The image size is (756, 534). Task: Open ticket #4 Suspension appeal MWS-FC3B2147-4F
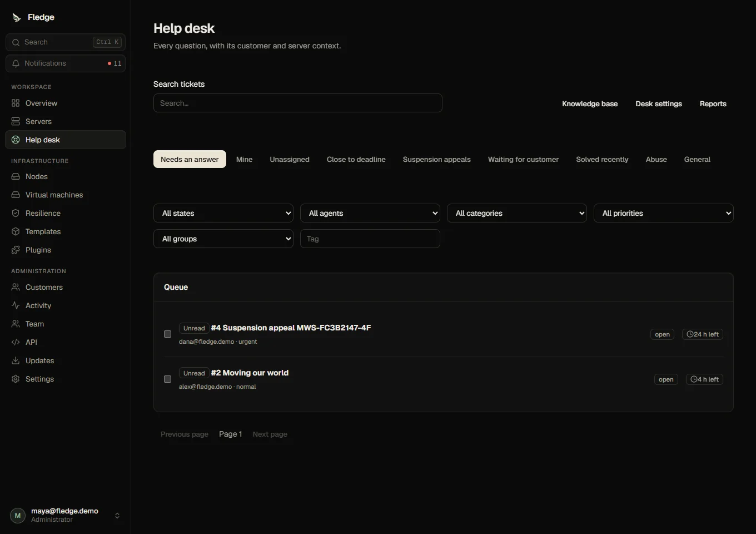(291, 328)
